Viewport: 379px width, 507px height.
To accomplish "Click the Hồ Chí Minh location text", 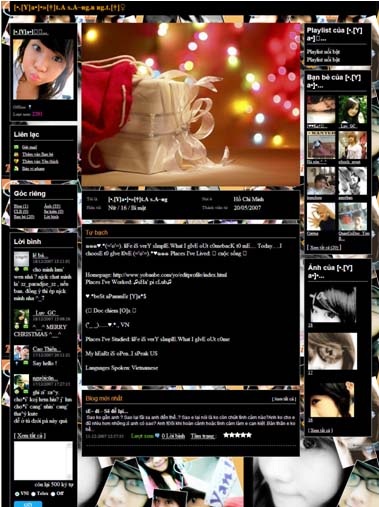I will [249, 199].
